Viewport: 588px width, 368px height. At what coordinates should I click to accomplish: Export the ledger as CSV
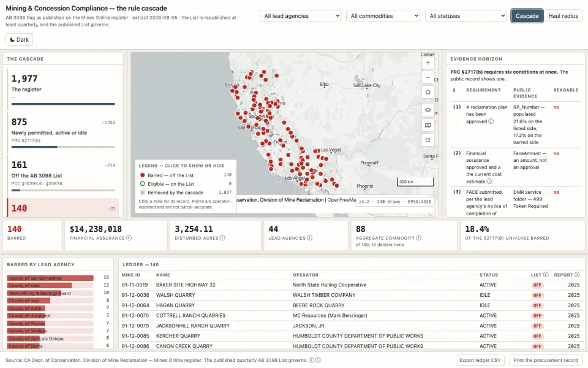pyautogui.click(x=480, y=360)
